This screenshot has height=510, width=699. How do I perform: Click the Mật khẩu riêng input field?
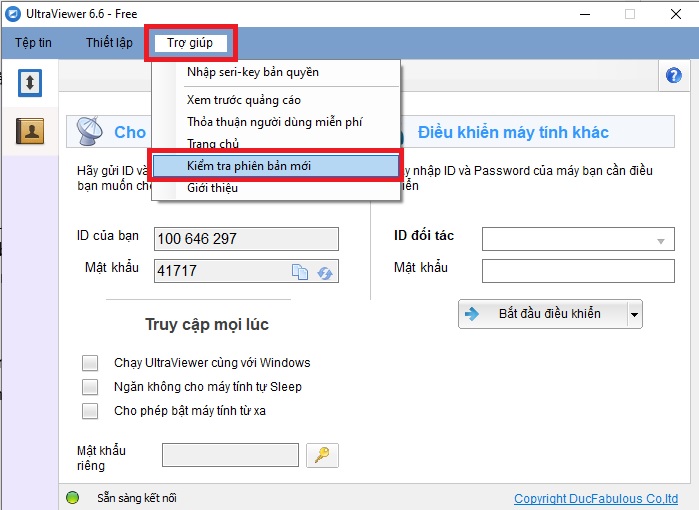point(230,455)
